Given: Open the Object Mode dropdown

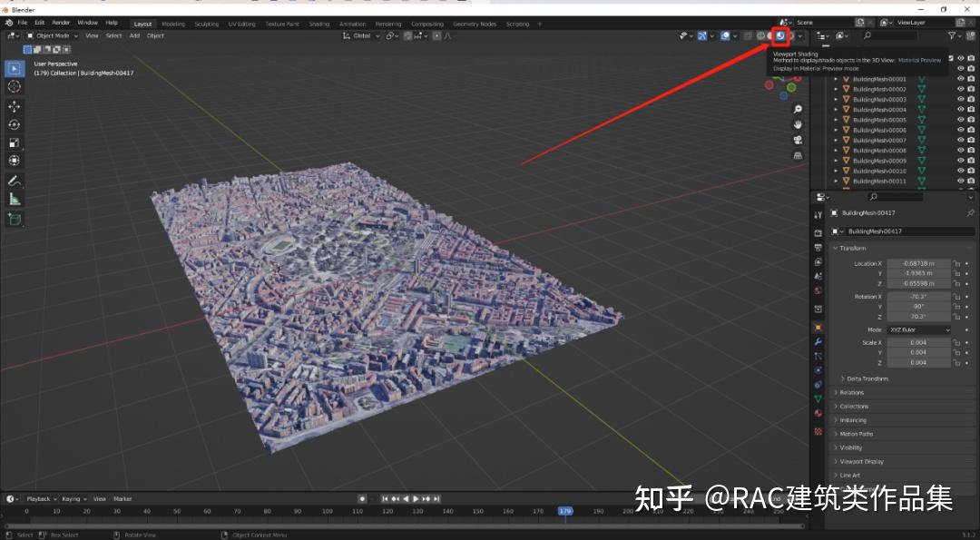Looking at the screenshot, I should [53, 36].
